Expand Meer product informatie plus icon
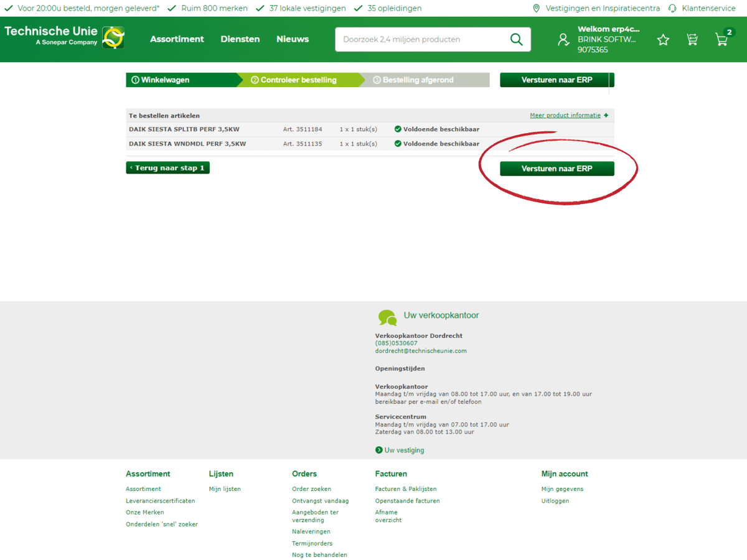 [x=606, y=115]
